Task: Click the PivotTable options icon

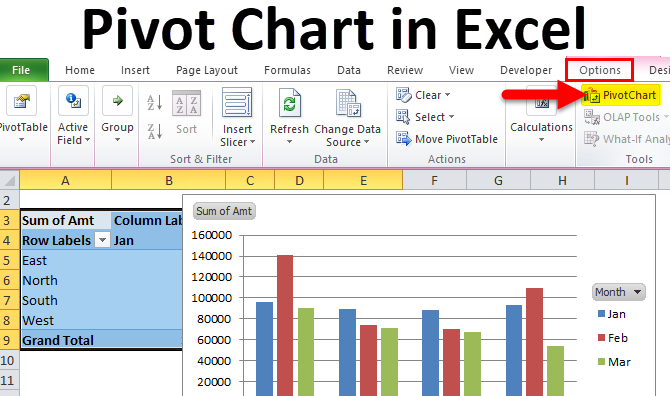Action: [21, 101]
